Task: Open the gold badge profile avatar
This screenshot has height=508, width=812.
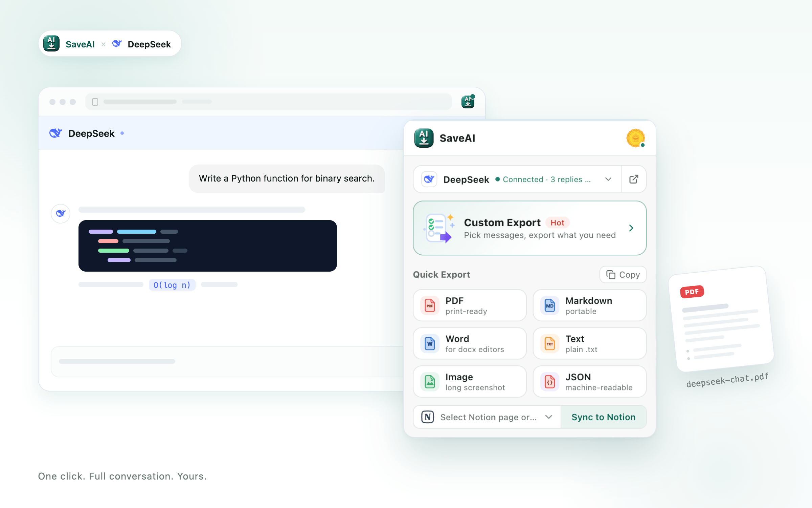Action: coord(635,138)
